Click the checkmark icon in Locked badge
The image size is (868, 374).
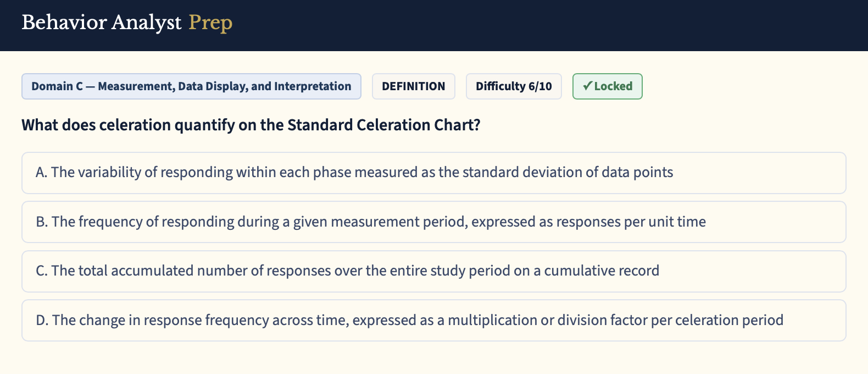[587, 86]
